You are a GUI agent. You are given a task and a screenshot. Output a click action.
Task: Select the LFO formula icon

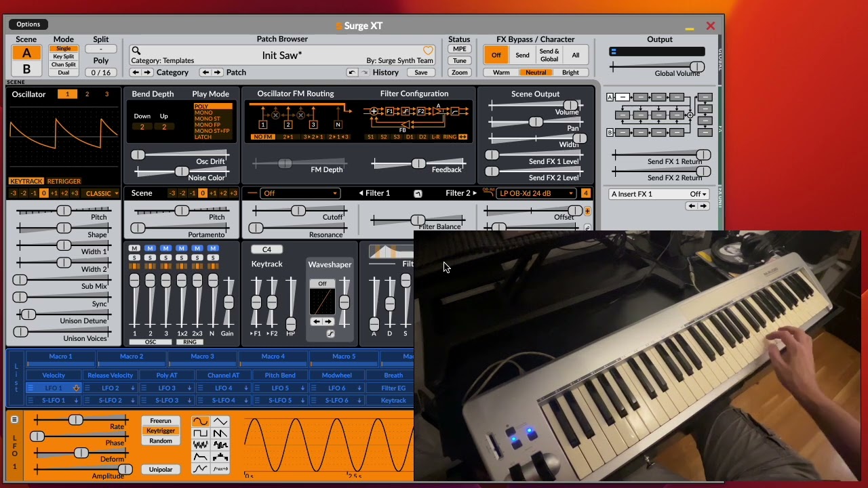pos(220,469)
